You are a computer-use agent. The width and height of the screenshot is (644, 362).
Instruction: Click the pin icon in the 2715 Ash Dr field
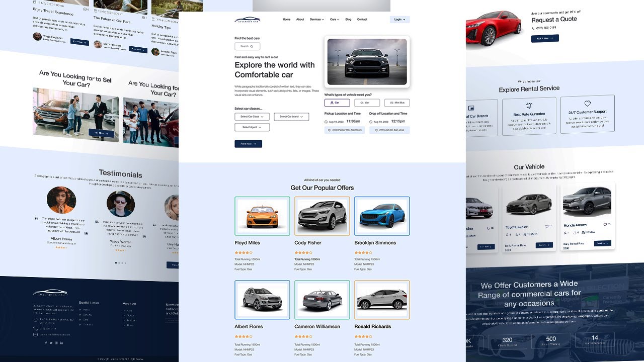click(376, 130)
